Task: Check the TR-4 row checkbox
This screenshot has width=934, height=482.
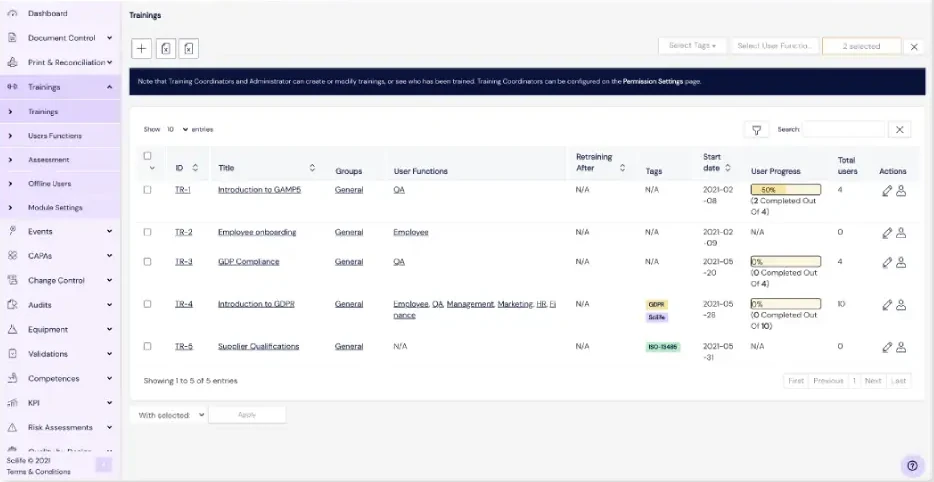Action: pyautogui.click(x=147, y=304)
